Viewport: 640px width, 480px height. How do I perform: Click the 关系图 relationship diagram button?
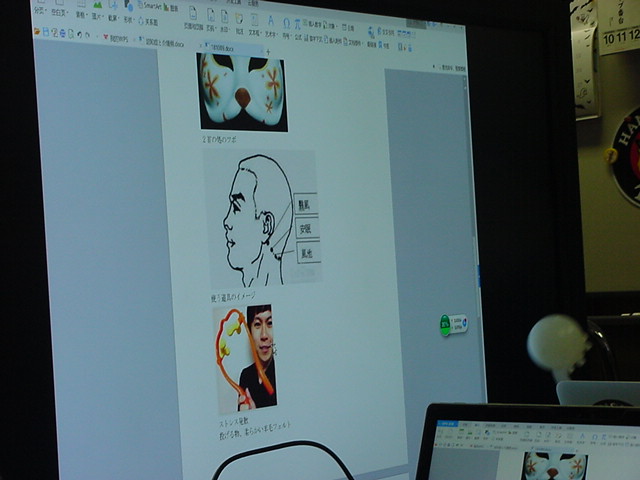(149, 21)
